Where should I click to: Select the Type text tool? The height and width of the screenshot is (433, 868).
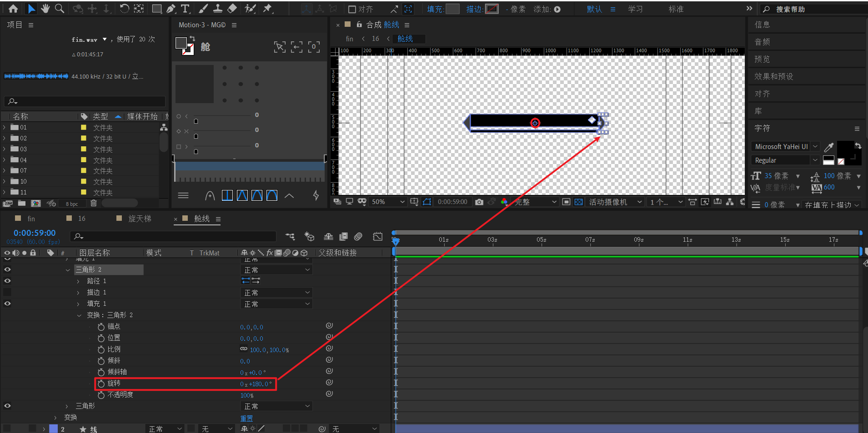tap(185, 9)
